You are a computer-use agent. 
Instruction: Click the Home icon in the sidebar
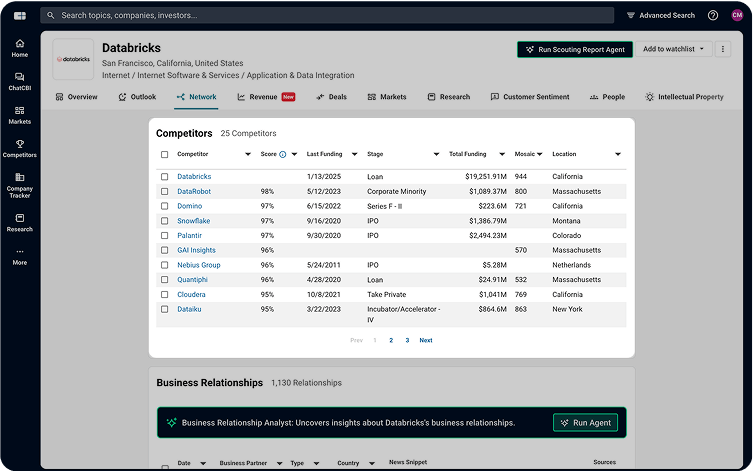tap(20, 47)
